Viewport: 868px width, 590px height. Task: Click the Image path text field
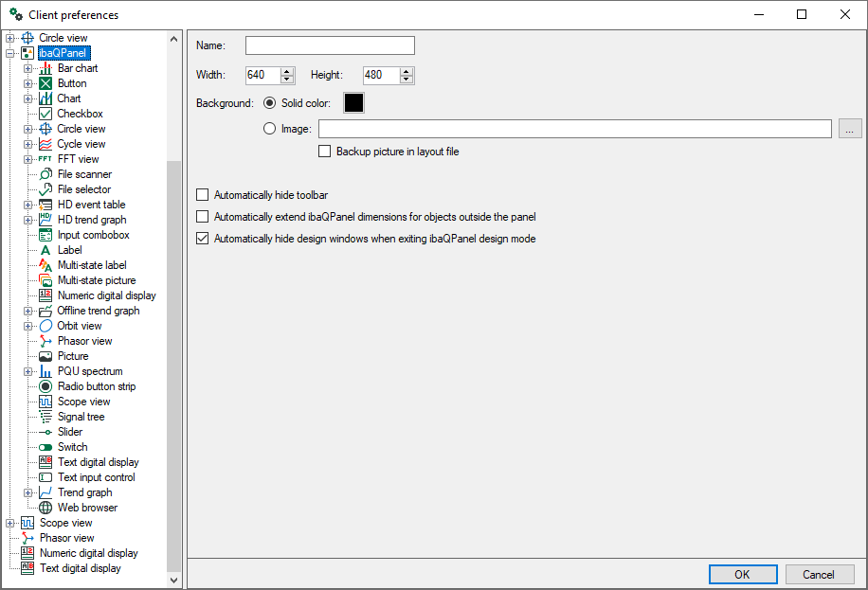tap(574, 129)
